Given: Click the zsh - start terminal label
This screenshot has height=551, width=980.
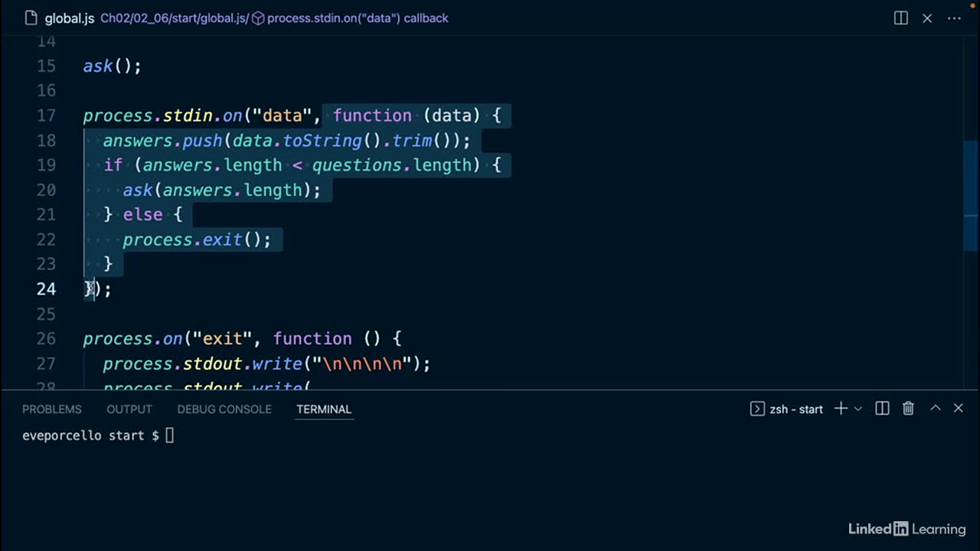Looking at the screenshot, I should [796, 409].
